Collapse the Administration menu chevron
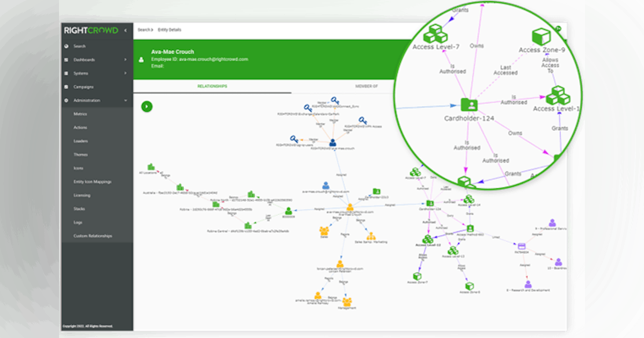Viewport: 644px width, 338px height. 126,100
